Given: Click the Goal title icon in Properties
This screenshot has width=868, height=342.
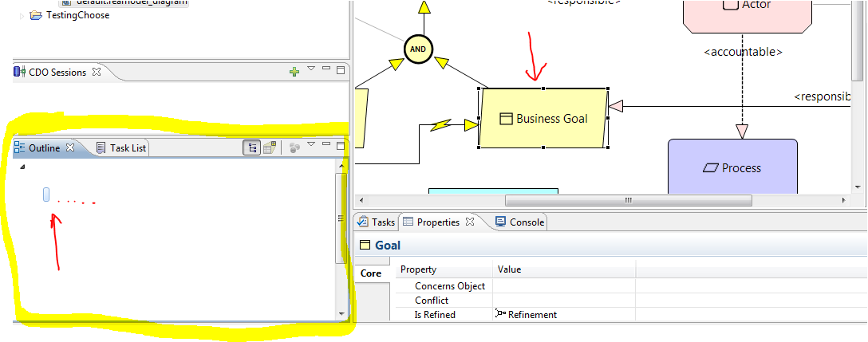Looking at the screenshot, I should click(x=365, y=246).
